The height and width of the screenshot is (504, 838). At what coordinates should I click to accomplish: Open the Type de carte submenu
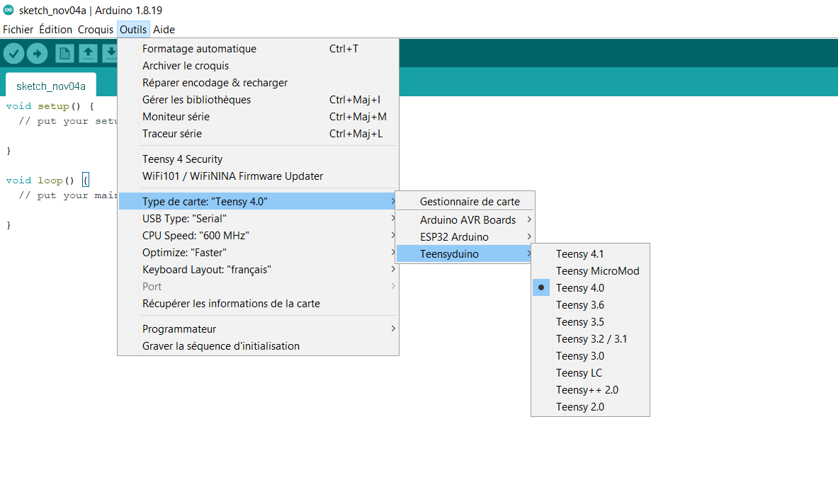coord(258,201)
